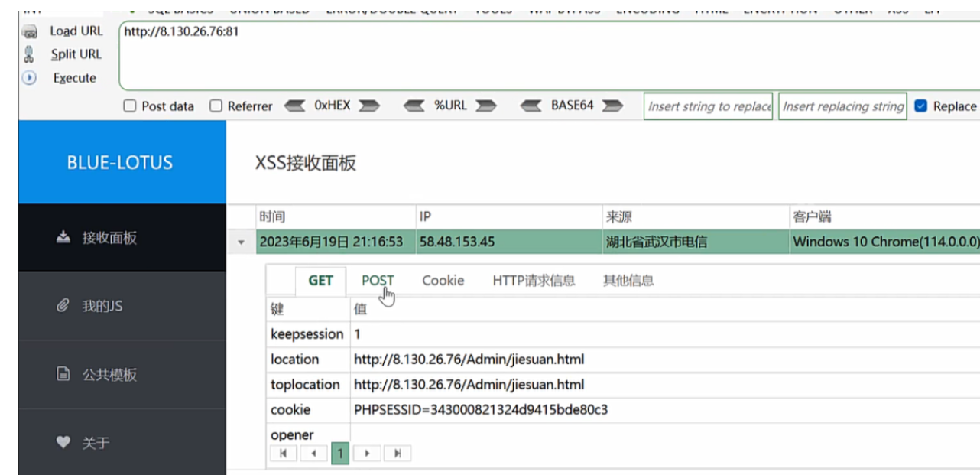The image size is (980, 475).
Task: Click the BLUE-LOTUS logo header
Action: 122,162
